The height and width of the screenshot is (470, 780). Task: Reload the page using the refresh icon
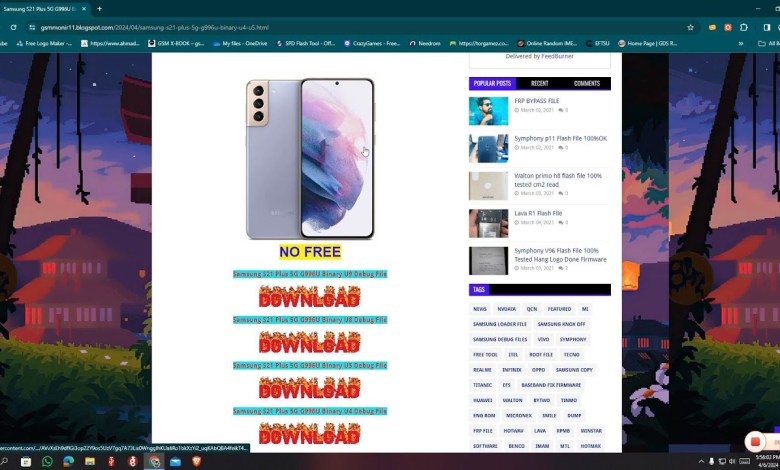pyautogui.click(x=13, y=27)
